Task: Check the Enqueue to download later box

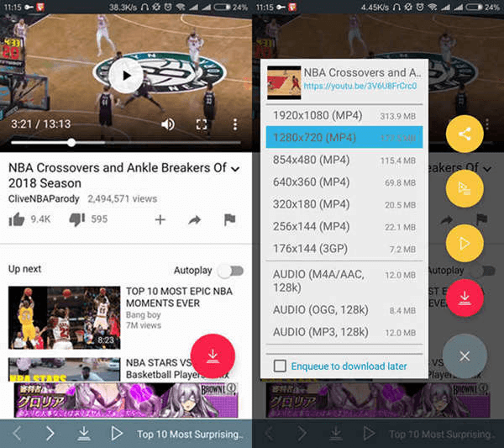Action: pos(280,366)
